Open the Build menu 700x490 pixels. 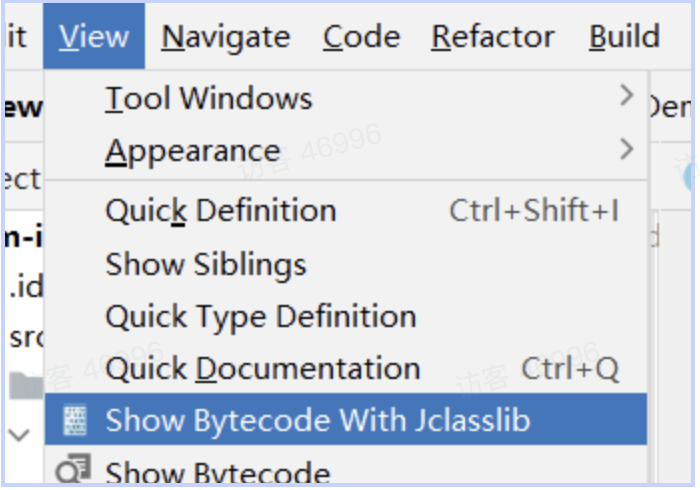pos(624,37)
